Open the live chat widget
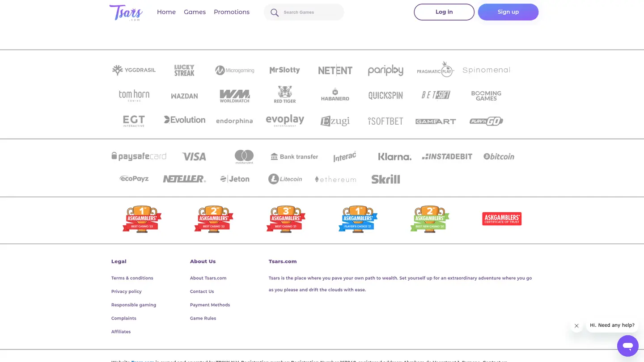 point(628,346)
